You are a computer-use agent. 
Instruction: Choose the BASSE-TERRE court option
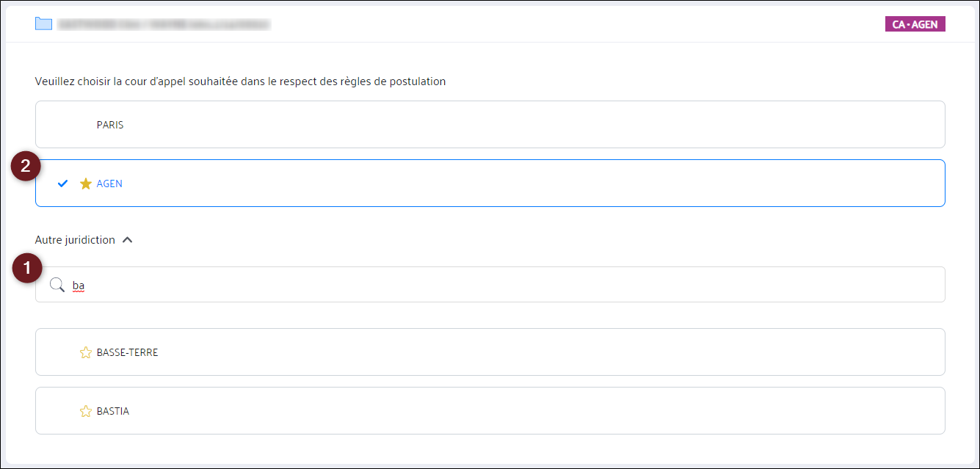(x=127, y=352)
